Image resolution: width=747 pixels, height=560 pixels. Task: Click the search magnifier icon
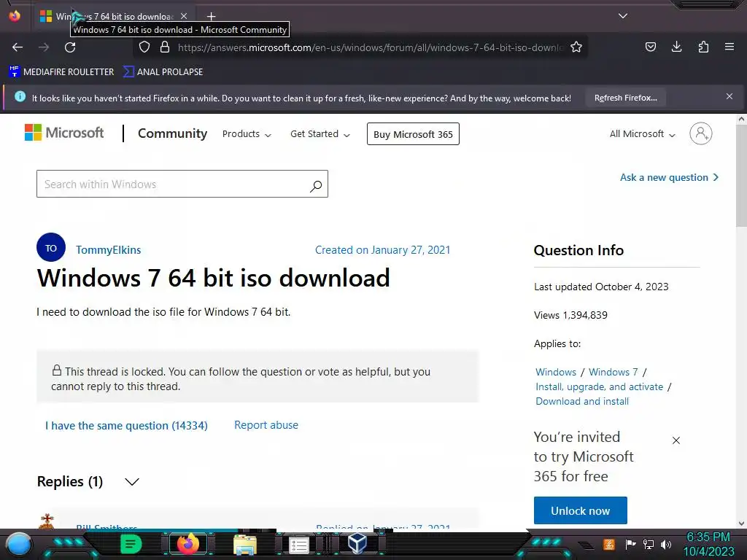coord(316,186)
